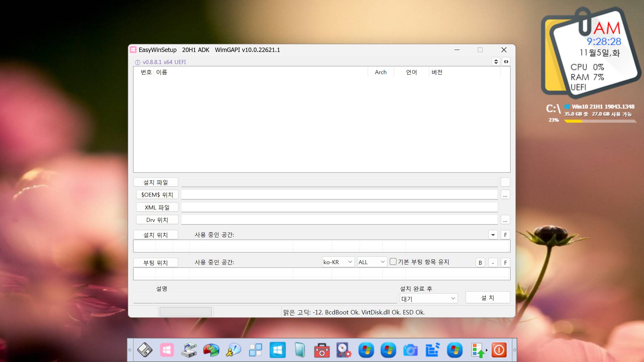Click the C:\ drive usage widget
This screenshot has height=362, width=644.
click(591, 113)
